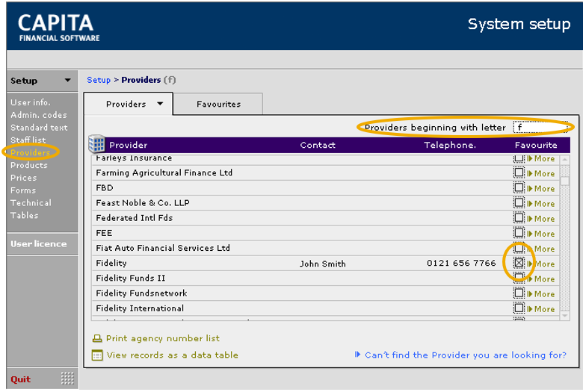Click the Contact column header
This screenshot has width=583, height=392.
click(x=318, y=145)
